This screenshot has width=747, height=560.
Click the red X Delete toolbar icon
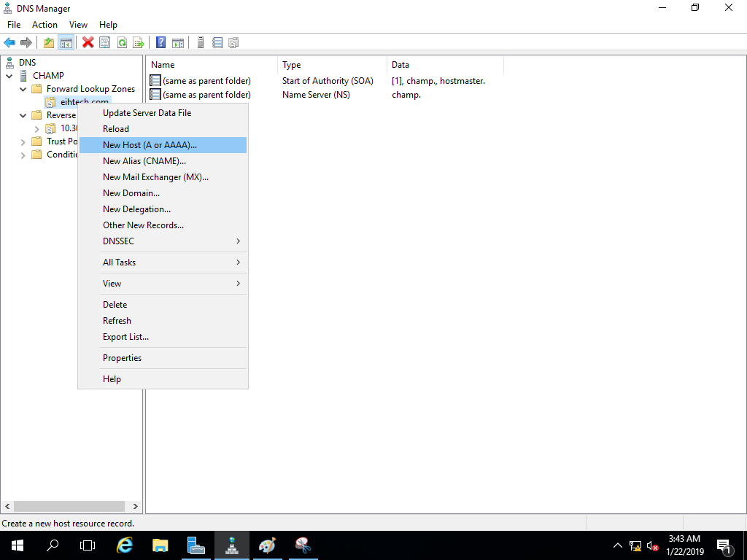point(88,43)
